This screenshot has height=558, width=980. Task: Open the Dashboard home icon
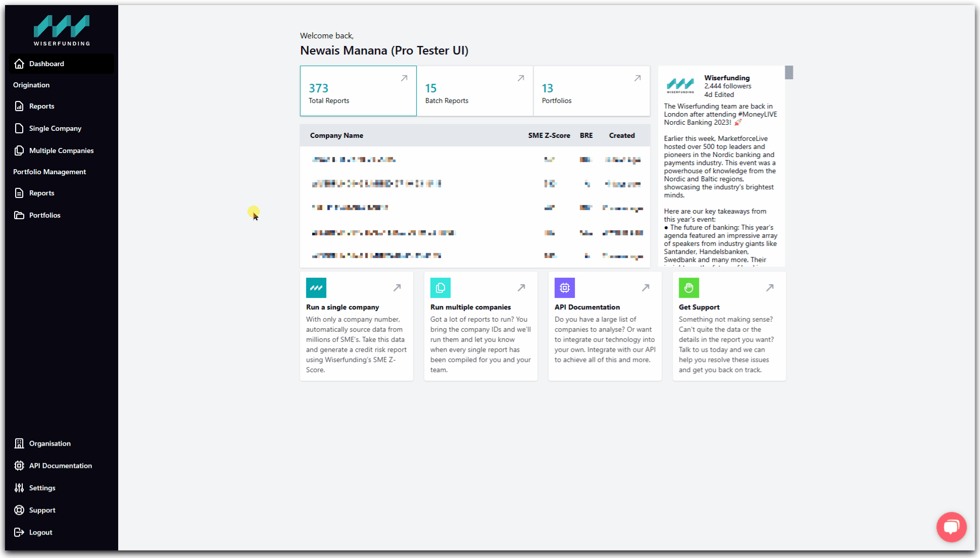coord(19,64)
